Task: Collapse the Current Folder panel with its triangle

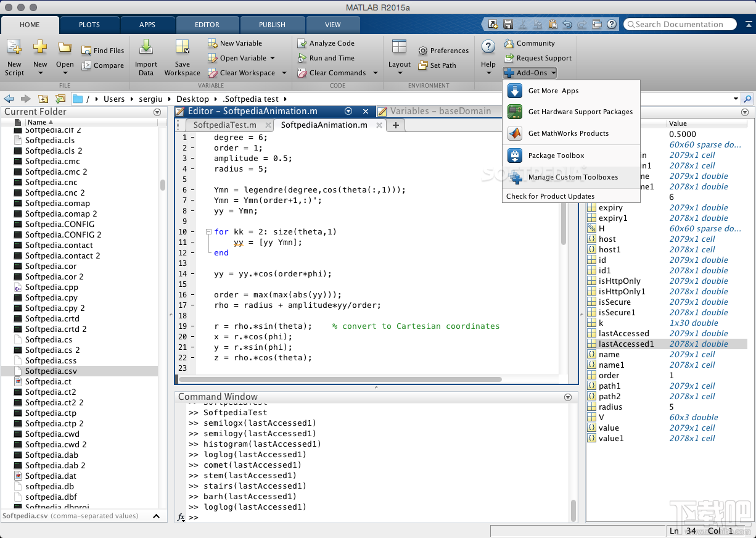Action: [x=157, y=112]
